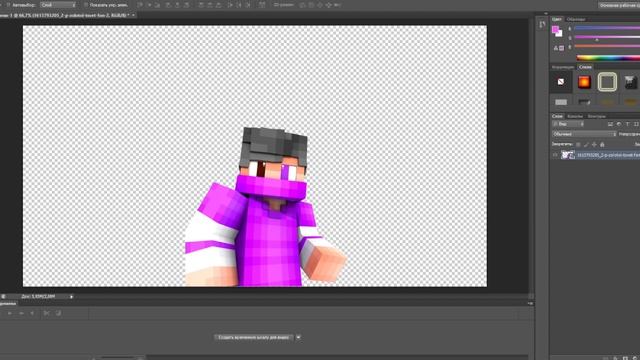Click the Distribute Top Edges icon

(x=201, y=5)
